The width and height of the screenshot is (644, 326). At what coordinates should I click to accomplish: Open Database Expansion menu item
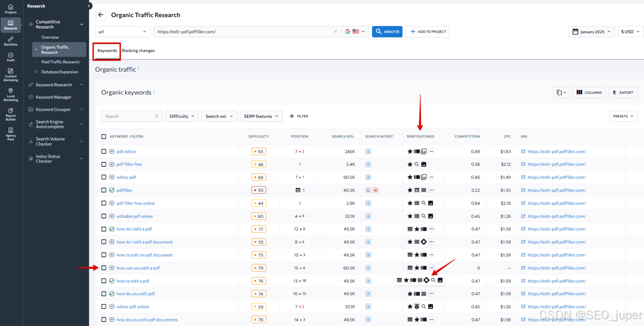(60, 72)
